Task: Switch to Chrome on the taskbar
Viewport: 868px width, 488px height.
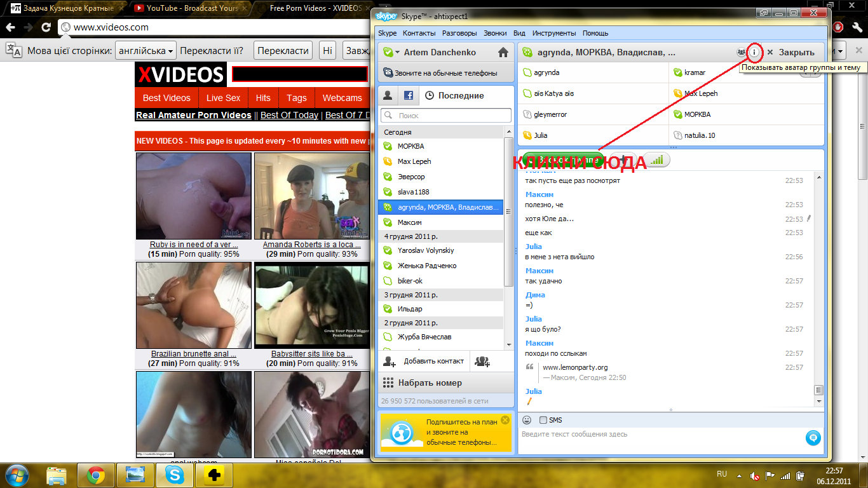Action: point(96,475)
